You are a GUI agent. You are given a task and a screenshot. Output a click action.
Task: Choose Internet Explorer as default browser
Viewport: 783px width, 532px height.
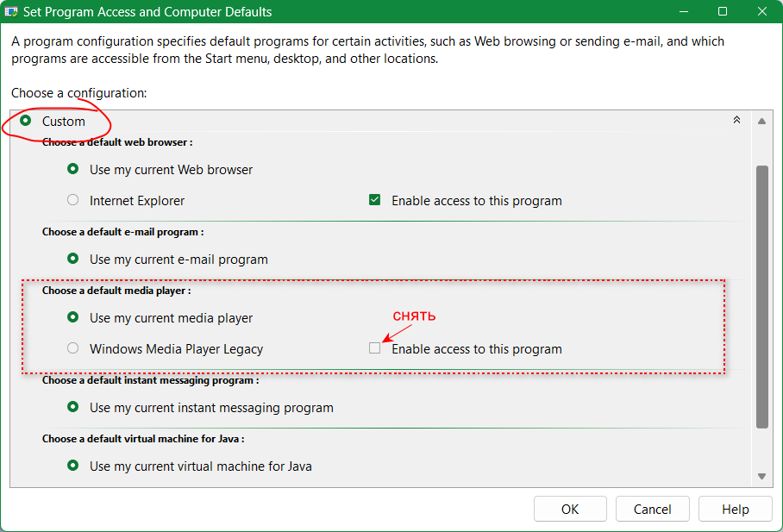tap(73, 200)
